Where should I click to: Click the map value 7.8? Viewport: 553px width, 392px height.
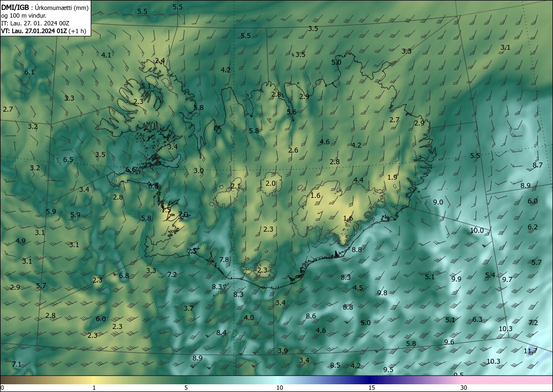tap(224, 260)
